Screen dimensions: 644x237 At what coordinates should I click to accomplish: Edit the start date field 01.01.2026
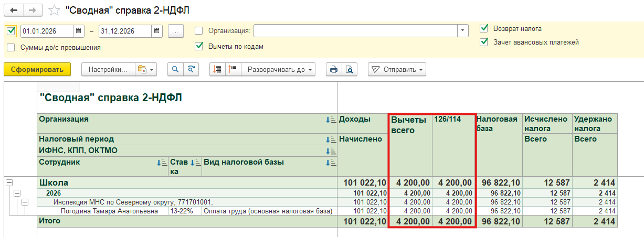(47, 31)
